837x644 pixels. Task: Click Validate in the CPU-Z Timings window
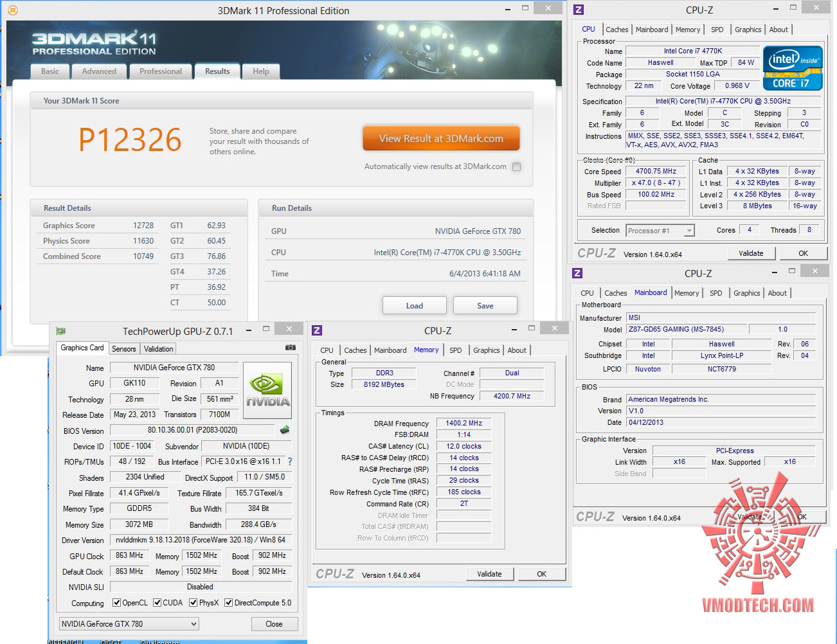click(489, 574)
